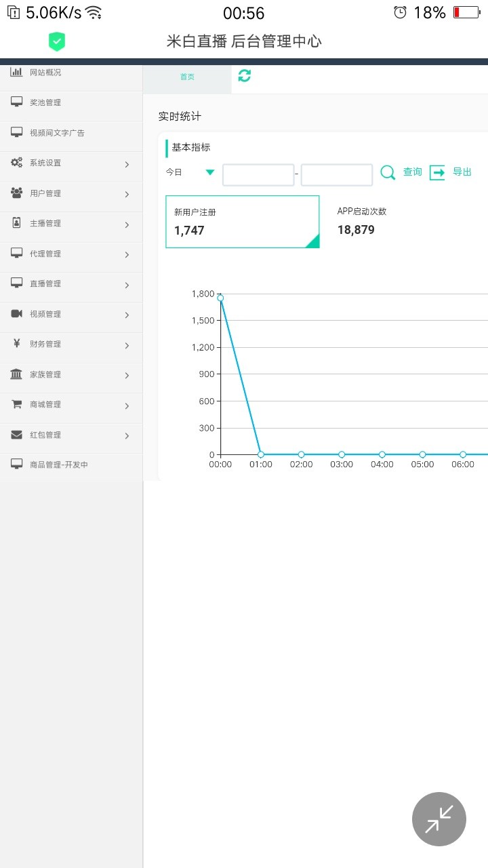Expand the 用户管理 submenu arrow
The width and height of the screenshot is (488, 868).
click(x=127, y=195)
